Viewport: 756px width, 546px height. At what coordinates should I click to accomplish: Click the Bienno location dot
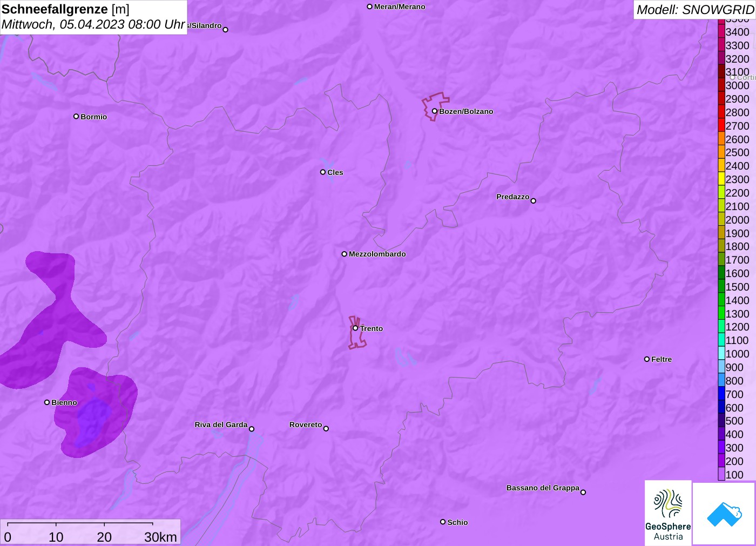click(47, 402)
